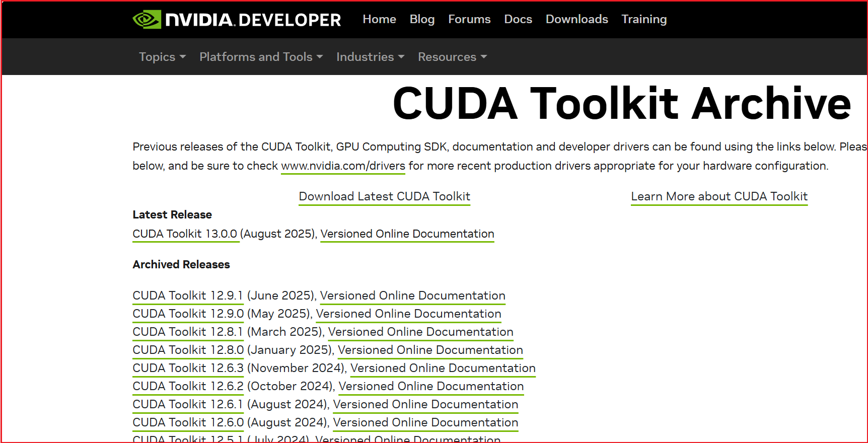The width and height of the screenshot is (868, 443).
Task: Expand the Resources dropdown menu
Action: (x=452, y=57)
